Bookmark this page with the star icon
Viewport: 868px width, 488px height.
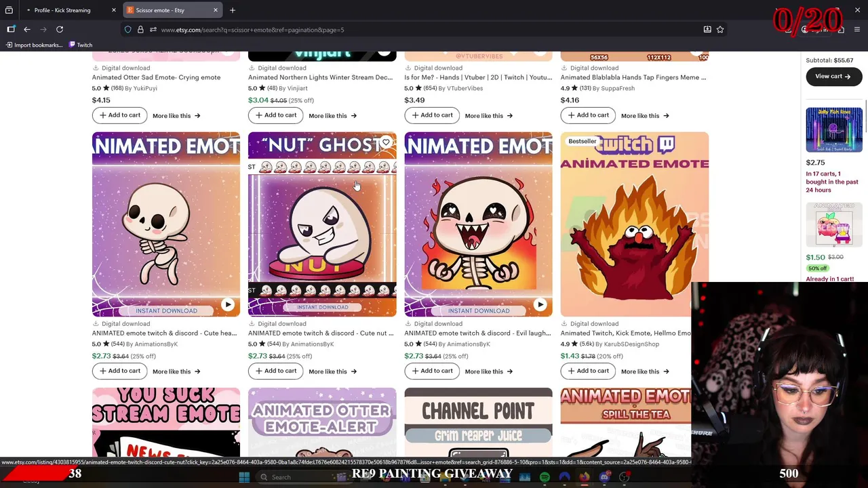[x=720, y=29]
